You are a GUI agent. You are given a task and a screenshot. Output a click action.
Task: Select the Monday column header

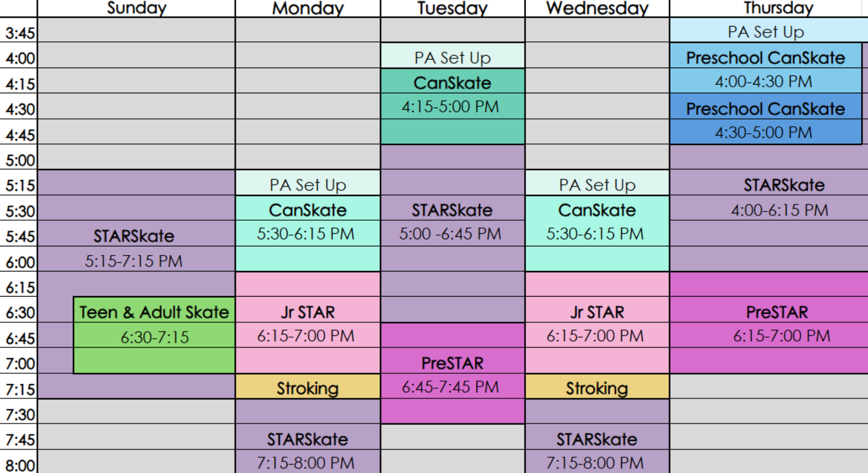tap(308, 8)
